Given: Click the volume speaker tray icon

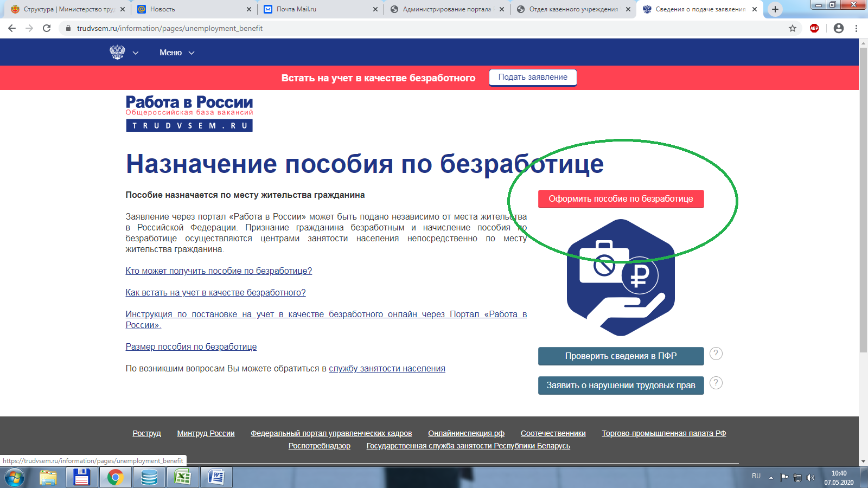Looking at the screenshot, I should pyautogui.click(x=810, y=478).
